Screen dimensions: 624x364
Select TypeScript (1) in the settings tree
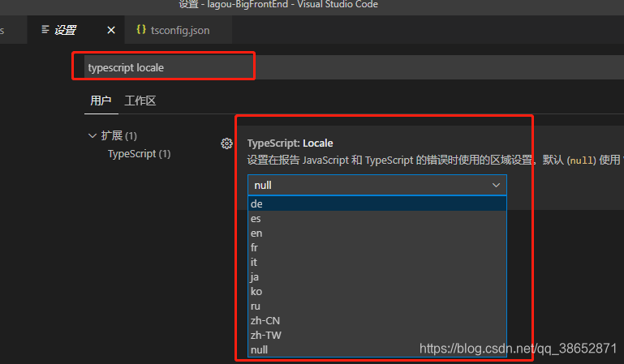tap(140, 154)
